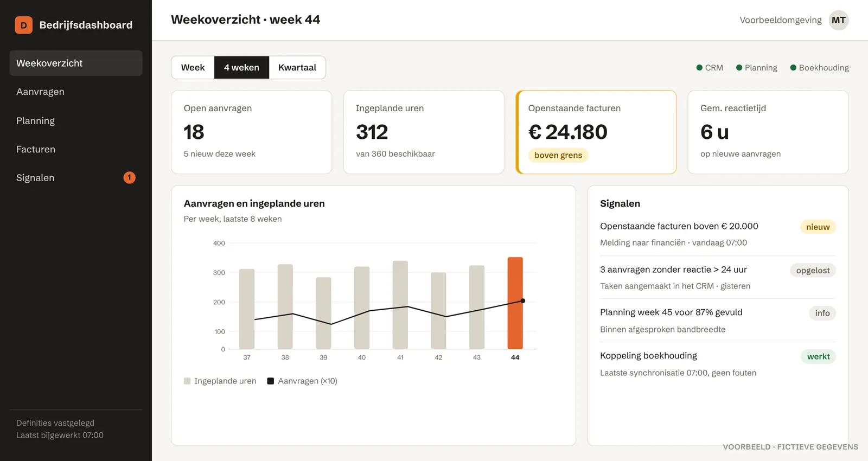
Task: Click the text 5 nieuw deze week
Action: pos(220,154)
